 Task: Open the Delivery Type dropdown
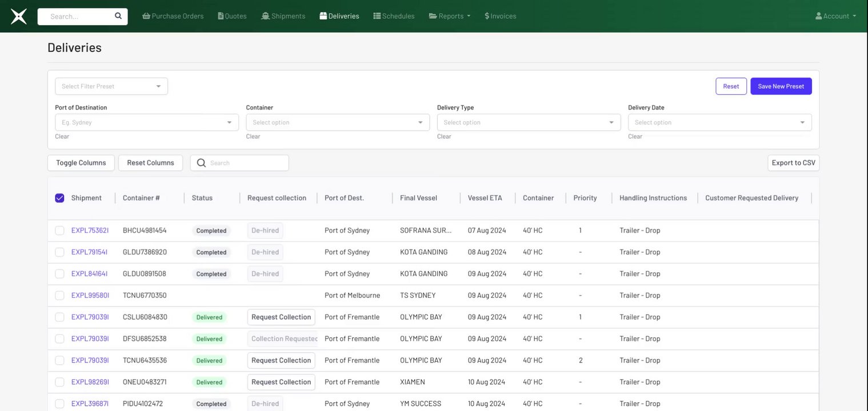(529, 122)
